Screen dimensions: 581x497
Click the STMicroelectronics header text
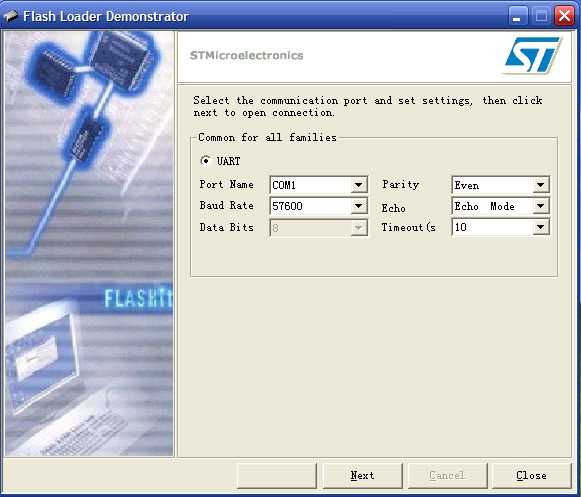point(246,55)
